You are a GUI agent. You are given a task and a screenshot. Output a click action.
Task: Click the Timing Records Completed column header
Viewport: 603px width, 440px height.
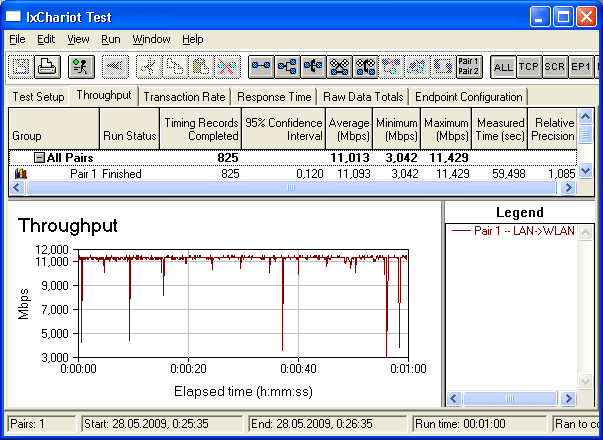[x=200, y=129]
